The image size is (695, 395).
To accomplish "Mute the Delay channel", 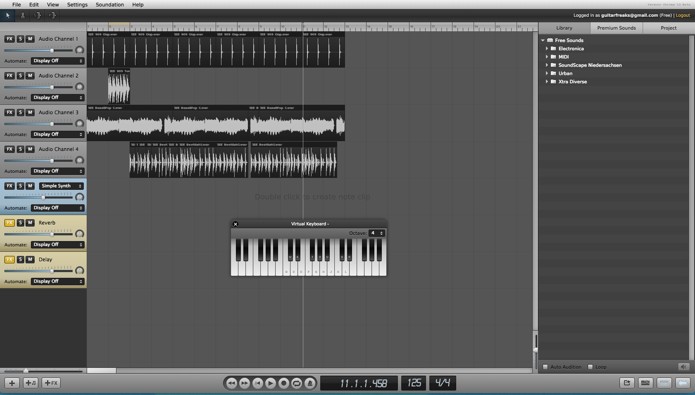I will (30, 260).
